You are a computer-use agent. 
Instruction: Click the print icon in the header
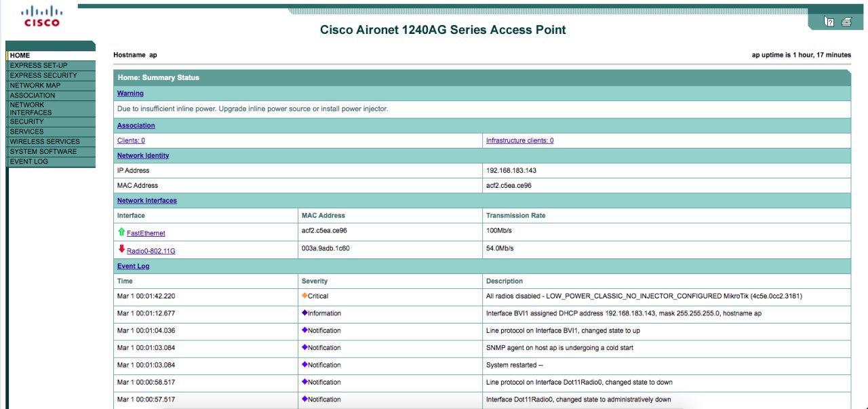point(846,22)
